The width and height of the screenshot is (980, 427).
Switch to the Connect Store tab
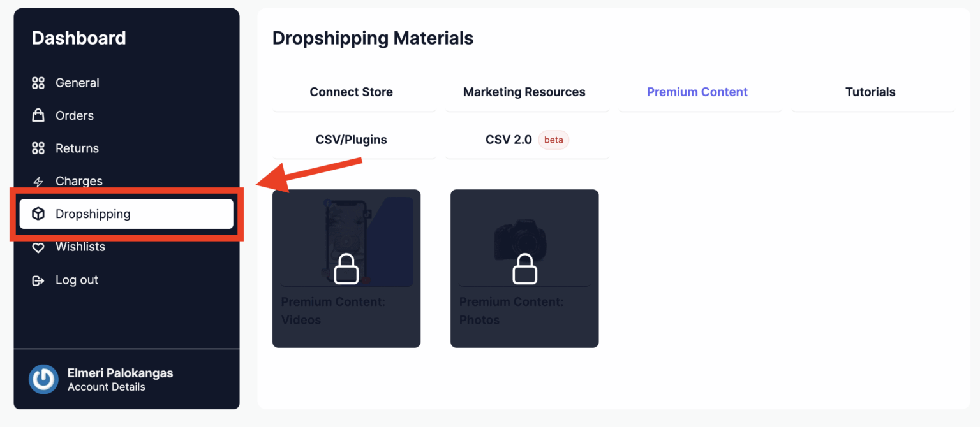pos(351,92)
